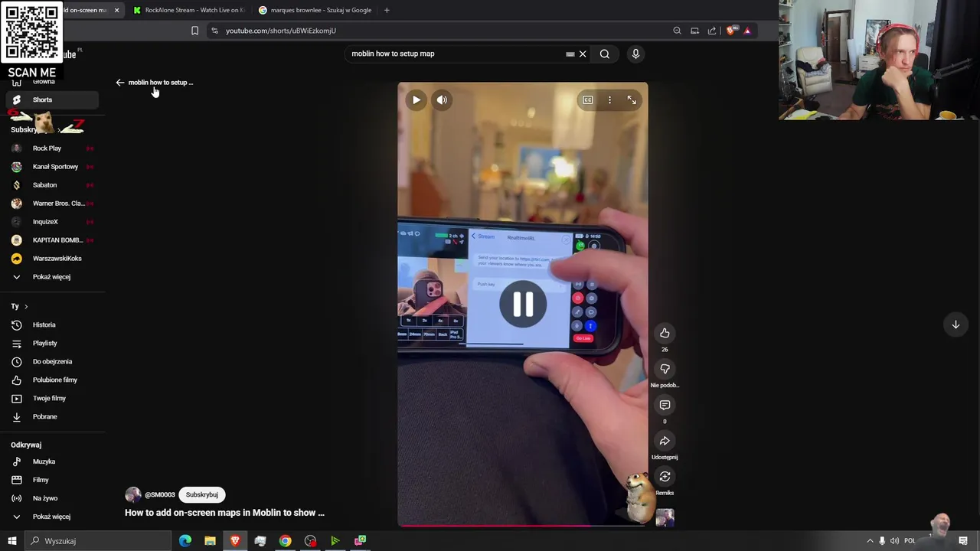Open Brave Rewards triangle icon
Screen dimensions: 980x551
click(747, 31)
